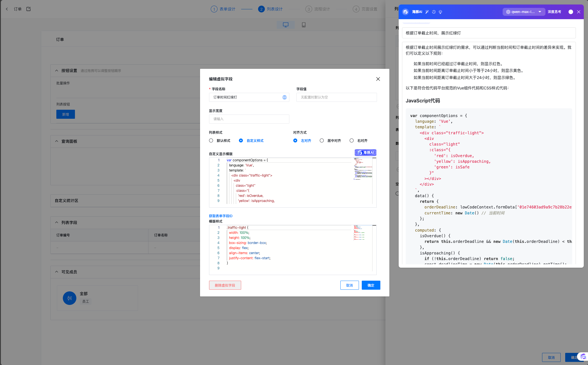Image resolution: width=588 pixels, height=365 pixels.
Task: Collapse the 按钮设置 section
Action: (57, 71)
